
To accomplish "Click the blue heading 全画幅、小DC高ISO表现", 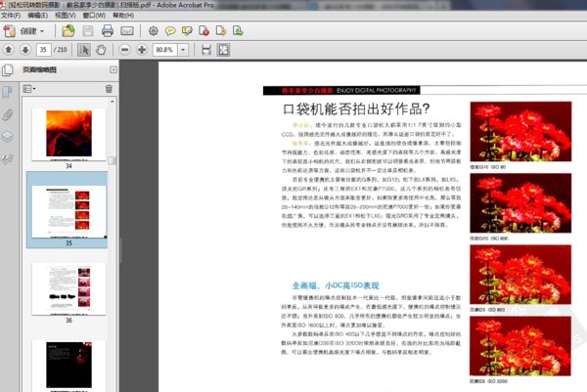I will pos(336,285).
